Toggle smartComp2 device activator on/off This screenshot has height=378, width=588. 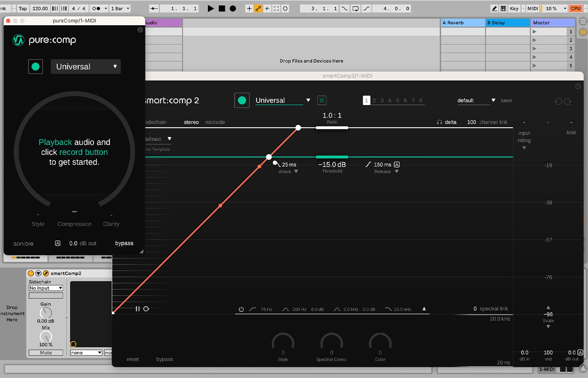(x=31, y=273)
